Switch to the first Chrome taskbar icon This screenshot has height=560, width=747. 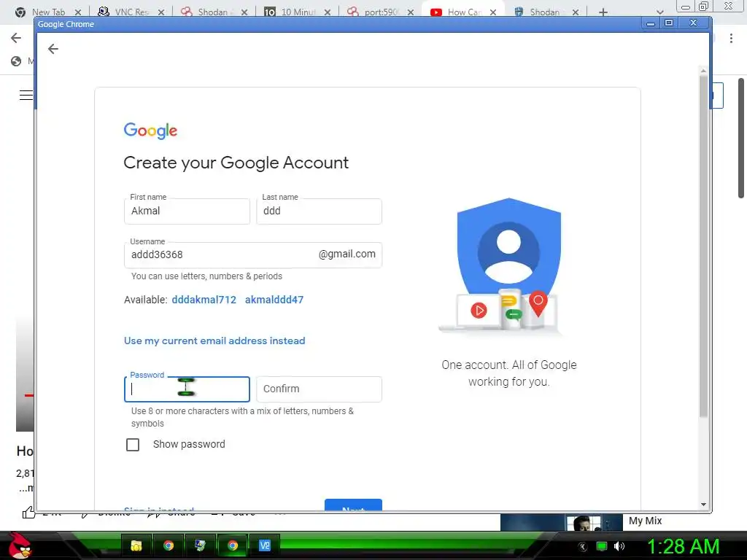click(169, 545)
